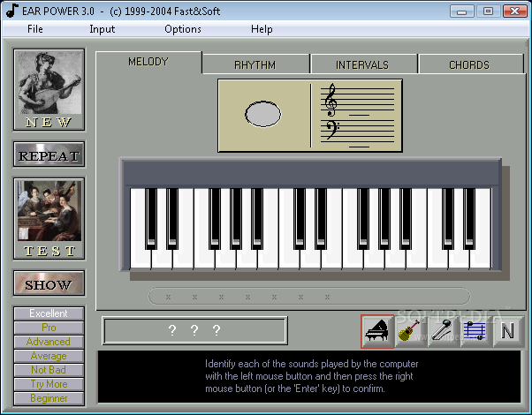Open the music staff notation icon
This screenshot has width=532, height=415.
(x=475, y=331)
